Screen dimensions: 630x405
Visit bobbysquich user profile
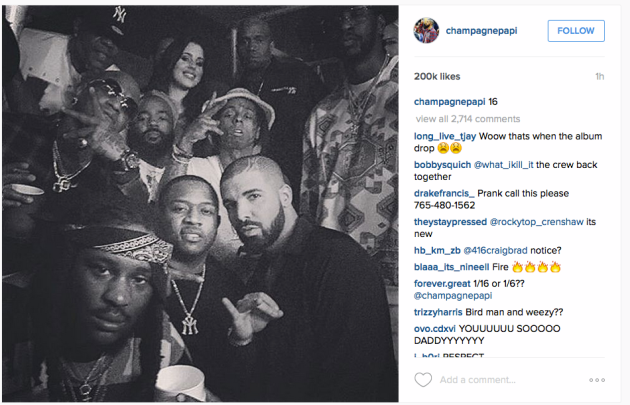(442, 165)
